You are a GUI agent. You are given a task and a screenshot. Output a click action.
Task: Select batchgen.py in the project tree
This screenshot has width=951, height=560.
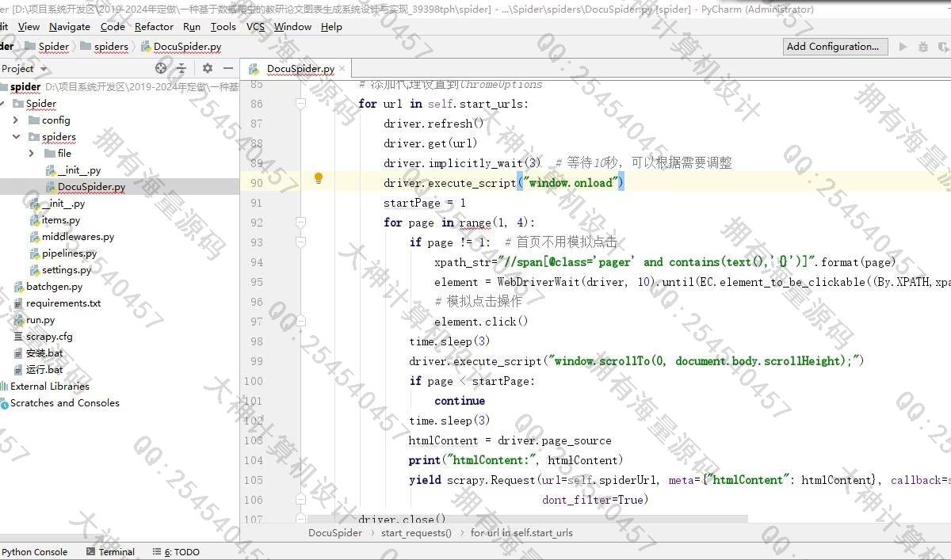click(54, 287)
